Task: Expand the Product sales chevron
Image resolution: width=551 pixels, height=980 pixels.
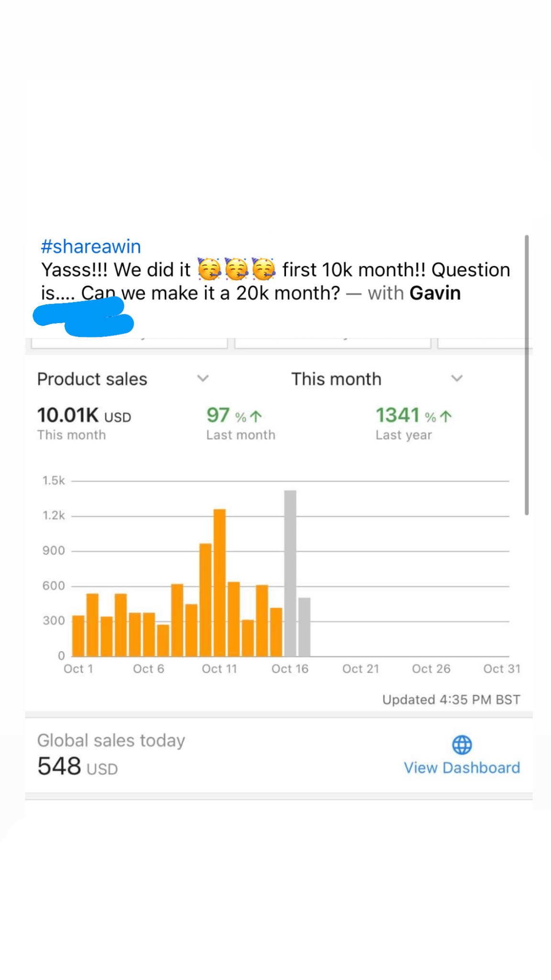Action: pyautogui.click(x=203, y=379)
